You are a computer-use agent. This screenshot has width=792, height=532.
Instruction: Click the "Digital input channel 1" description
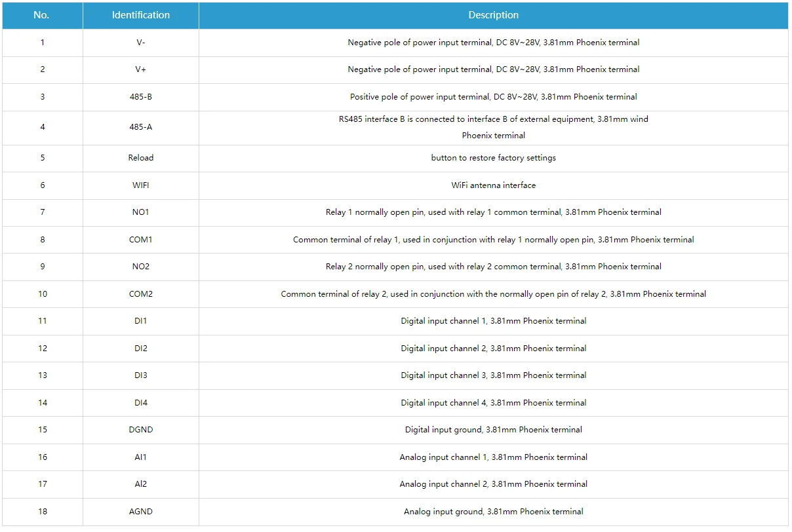[493, 321]
